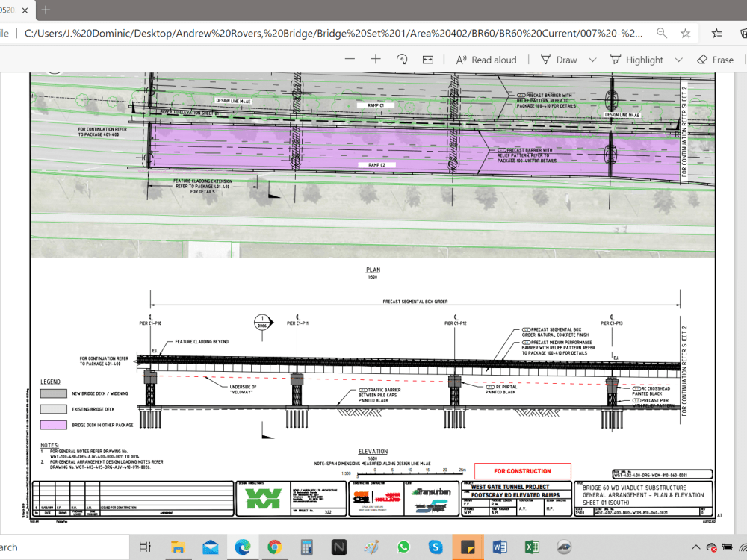
Task: Click the Transurban client logo
Action: pos(431,492)
